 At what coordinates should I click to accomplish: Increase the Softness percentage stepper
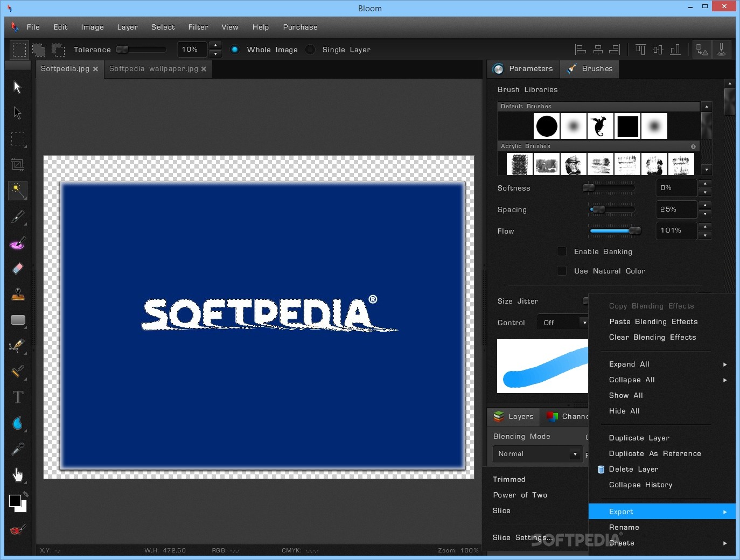(x=705, y=184)
